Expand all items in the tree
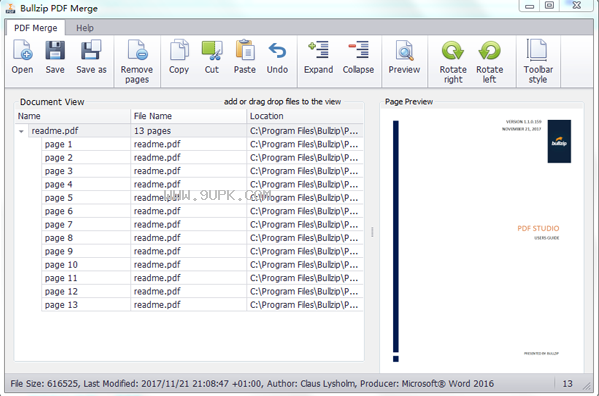The width and height of the screenshot is (599, 396). (319, 50)
